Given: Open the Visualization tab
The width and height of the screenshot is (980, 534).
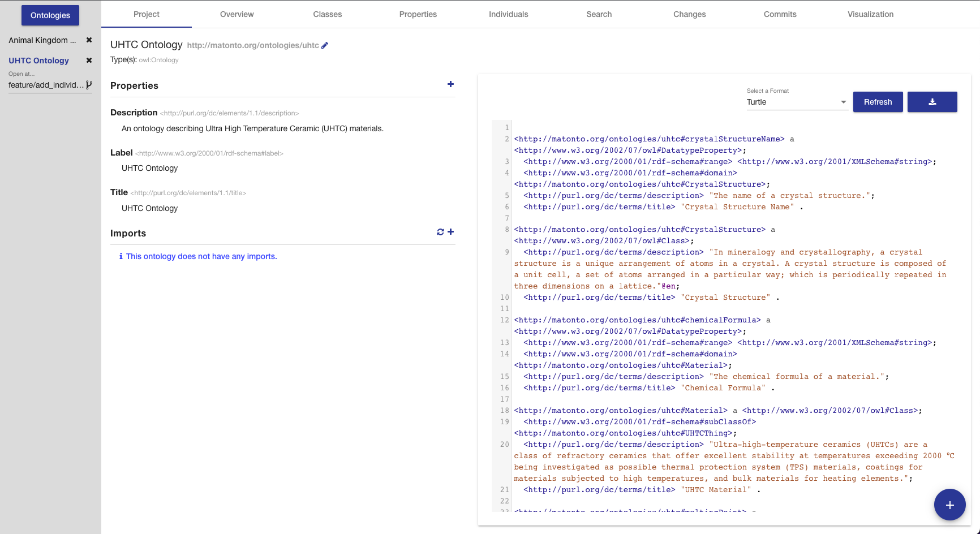Looking at the screenshot, I should pos(870,14).
